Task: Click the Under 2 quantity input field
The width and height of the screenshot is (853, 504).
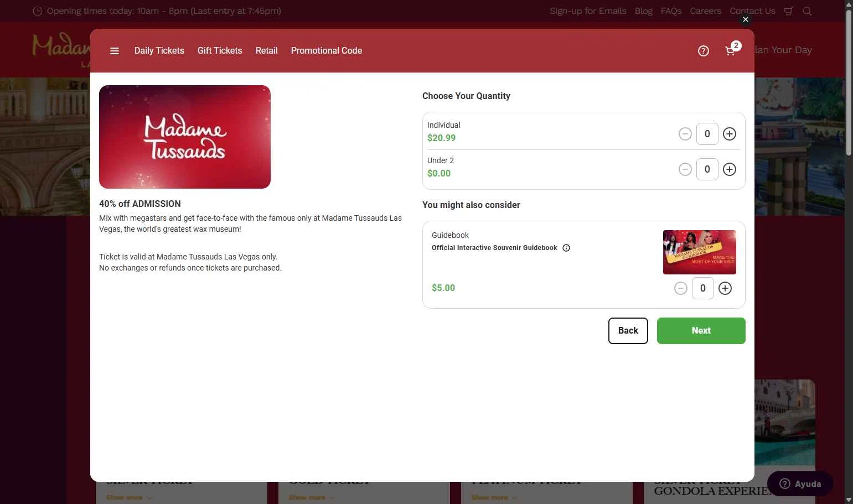Action: click(x=707, y=169)
